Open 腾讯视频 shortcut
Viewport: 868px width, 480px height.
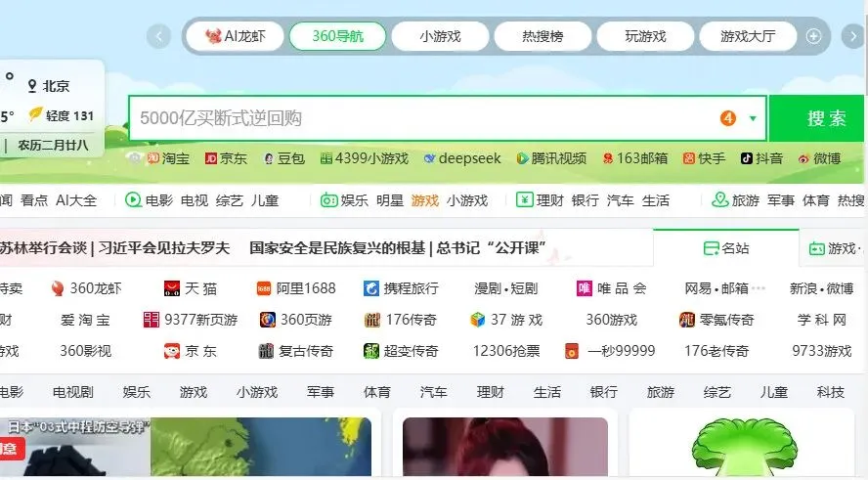[551, 159]
